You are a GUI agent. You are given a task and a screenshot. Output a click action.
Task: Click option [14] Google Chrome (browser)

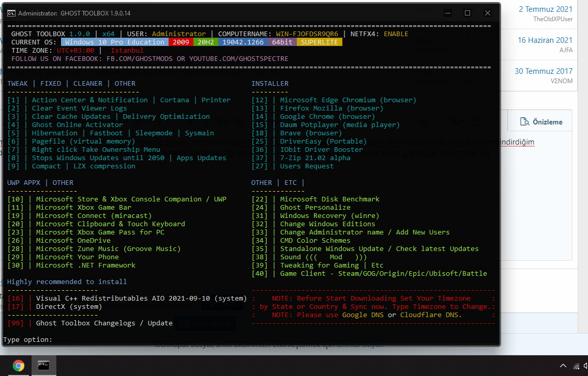coord(313,117)
